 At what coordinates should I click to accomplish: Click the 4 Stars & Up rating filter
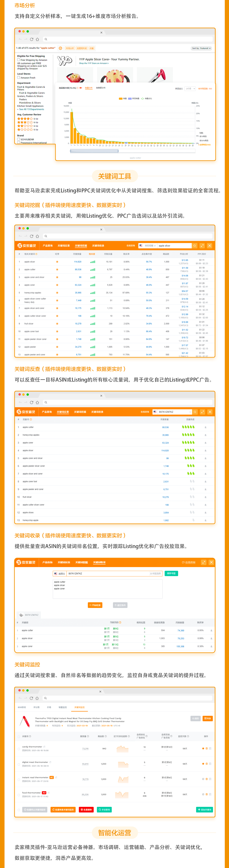tap(28, 119)
